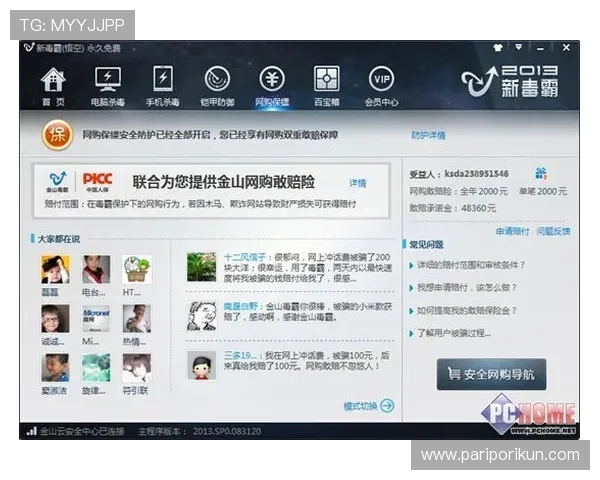Open 电脑杀毒 computer scan icon
This screenshot has width=600, height=480.
108,79
